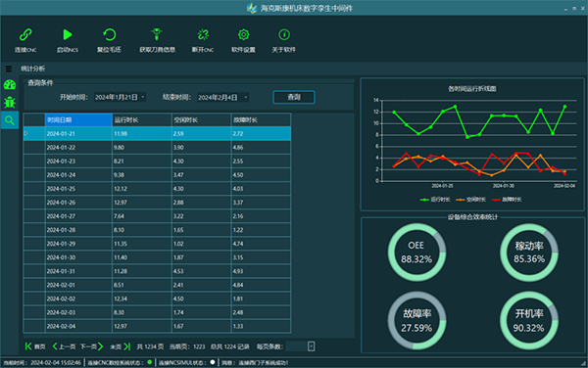
Task: Expand the 结束时间 date dropdown arrow
Action: tap(246, 97)
